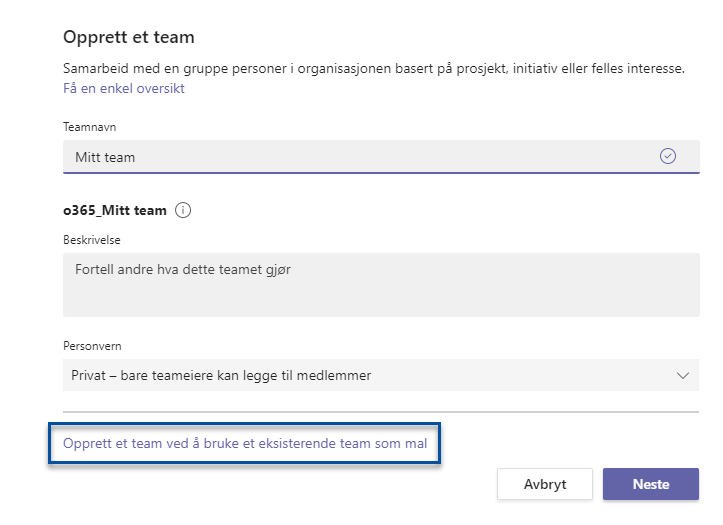The width and height of the screenshot is (723, 525).
Task: Click the Teamnavn field label
Action: 89,127
